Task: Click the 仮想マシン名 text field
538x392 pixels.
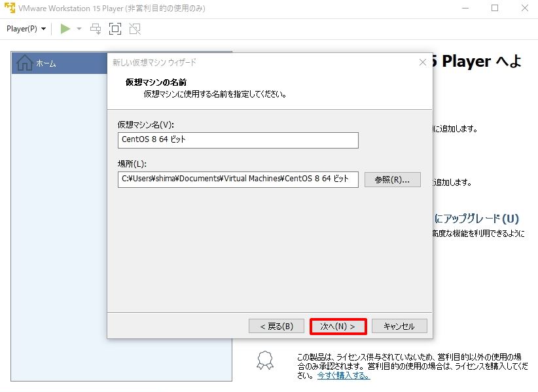Action: point(238,140)
